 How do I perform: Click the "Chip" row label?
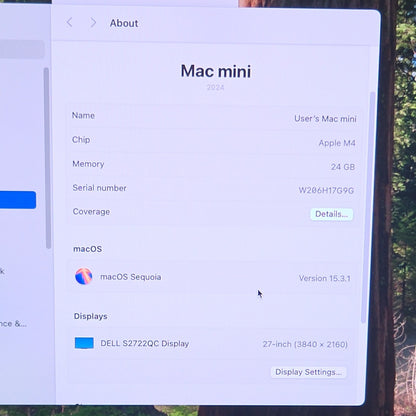81,140
